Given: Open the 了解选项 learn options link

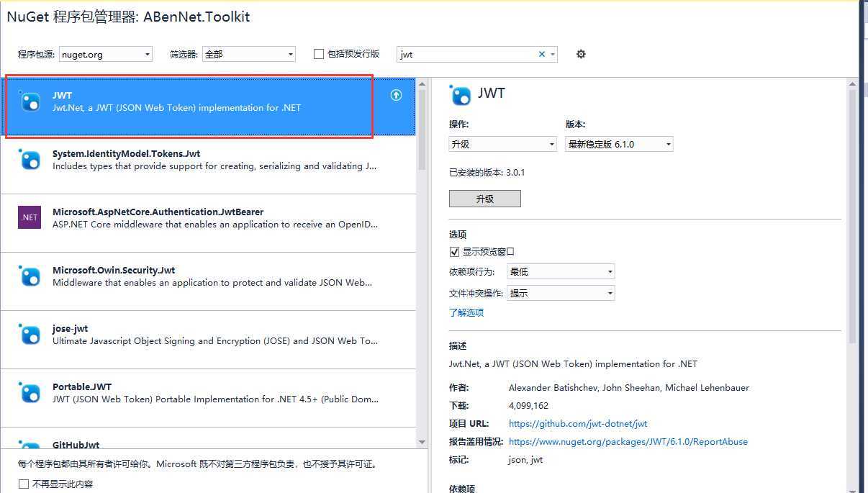Looking at the screenshot, I should tap(466, 312).
